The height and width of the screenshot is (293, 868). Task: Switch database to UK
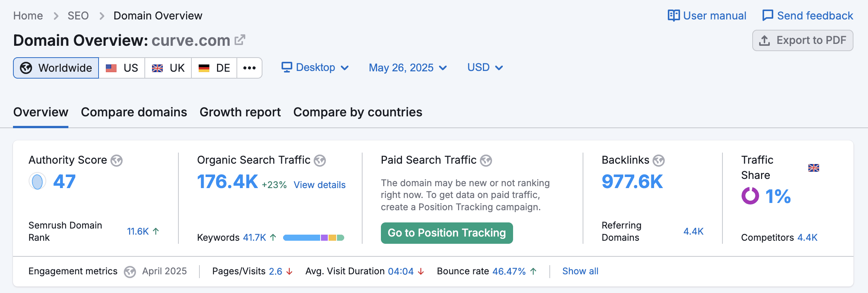[x=168, y=68]
